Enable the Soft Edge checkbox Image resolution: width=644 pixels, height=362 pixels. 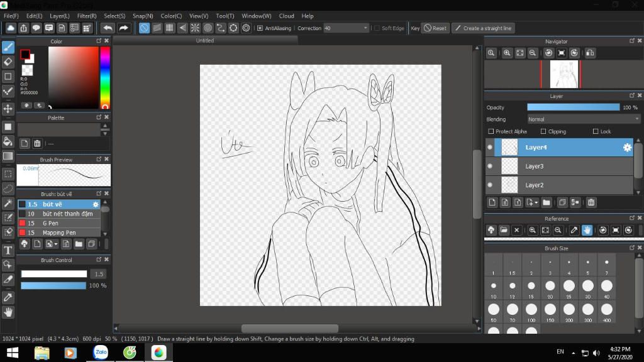[377, 28]
